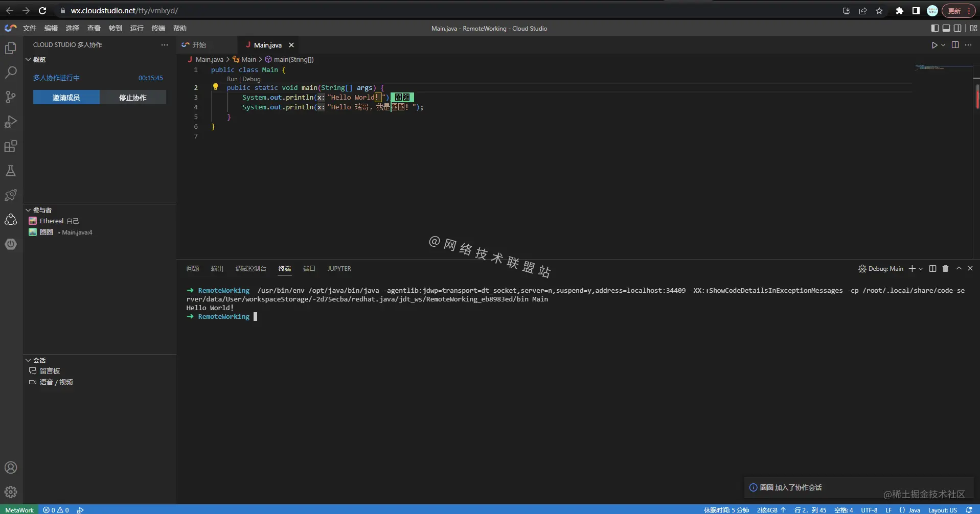This screenshot has height=514, width=980.
Task: Click the 停止协作 button
Action: (133, 97)
